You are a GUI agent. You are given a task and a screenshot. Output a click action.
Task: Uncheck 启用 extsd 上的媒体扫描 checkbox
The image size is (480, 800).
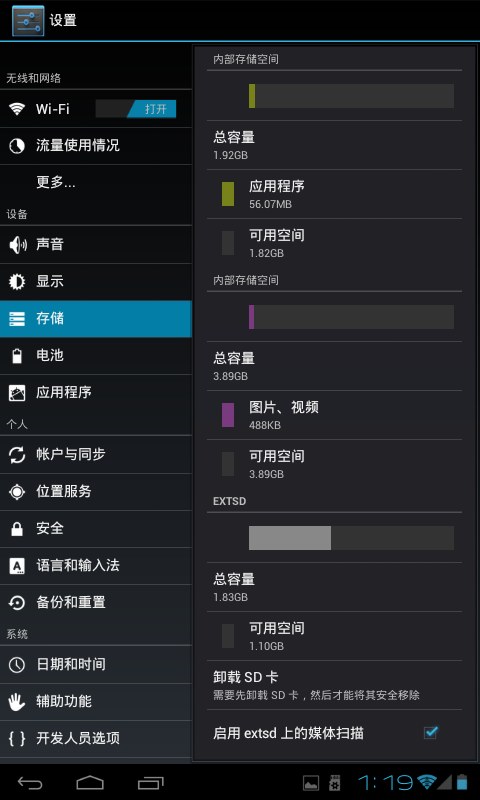click(x=431, y=733)
